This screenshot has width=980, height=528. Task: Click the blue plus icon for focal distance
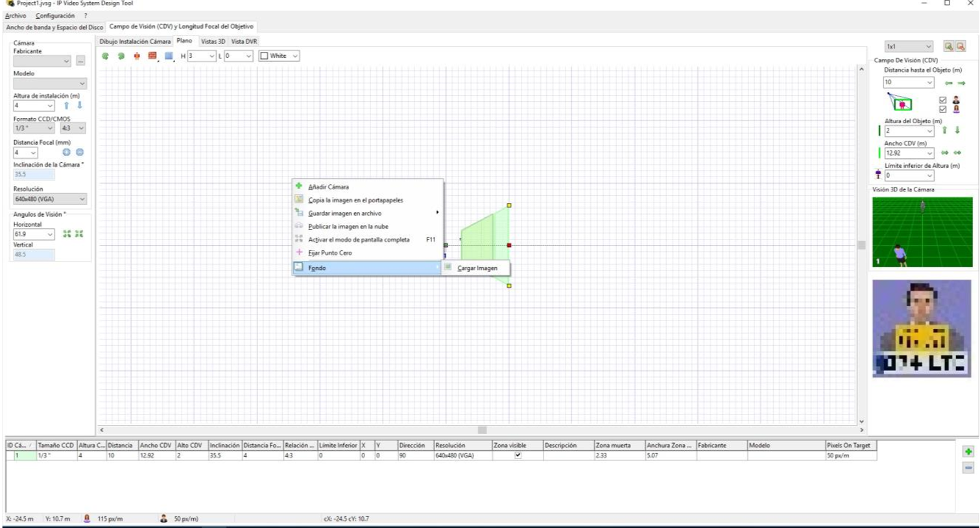[x=66, y=152]
